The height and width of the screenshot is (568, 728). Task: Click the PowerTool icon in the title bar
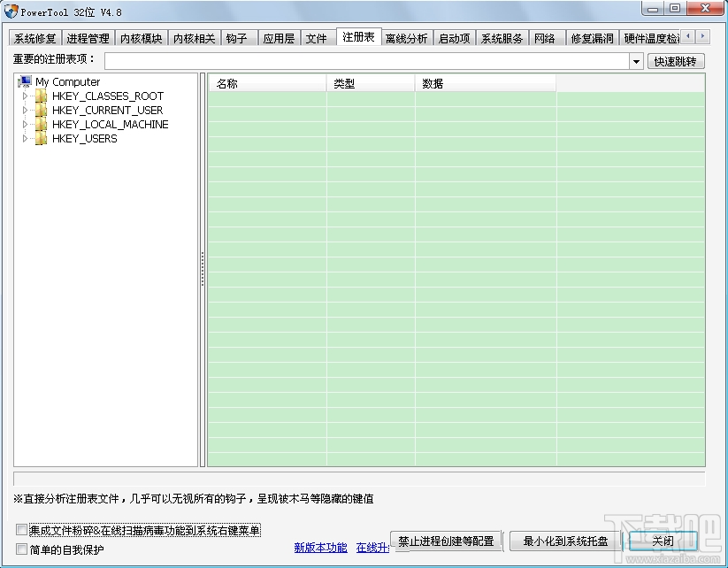9,12
